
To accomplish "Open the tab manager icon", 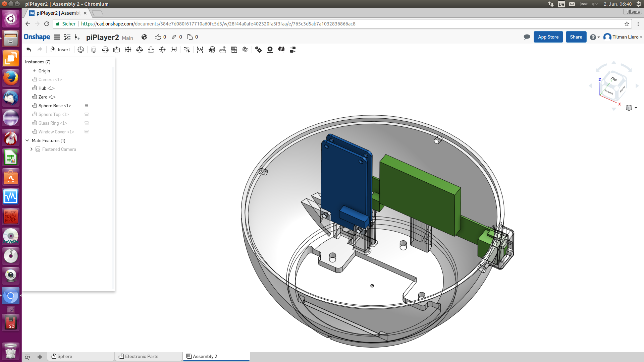I will (28, 357).
